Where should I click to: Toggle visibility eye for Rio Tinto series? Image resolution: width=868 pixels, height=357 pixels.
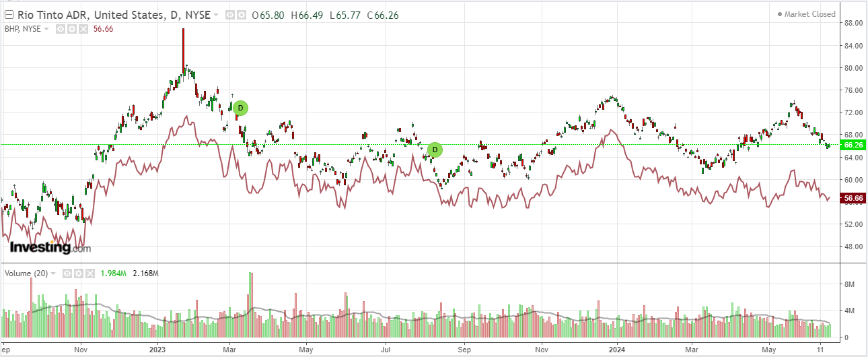[x=229, y=14]
